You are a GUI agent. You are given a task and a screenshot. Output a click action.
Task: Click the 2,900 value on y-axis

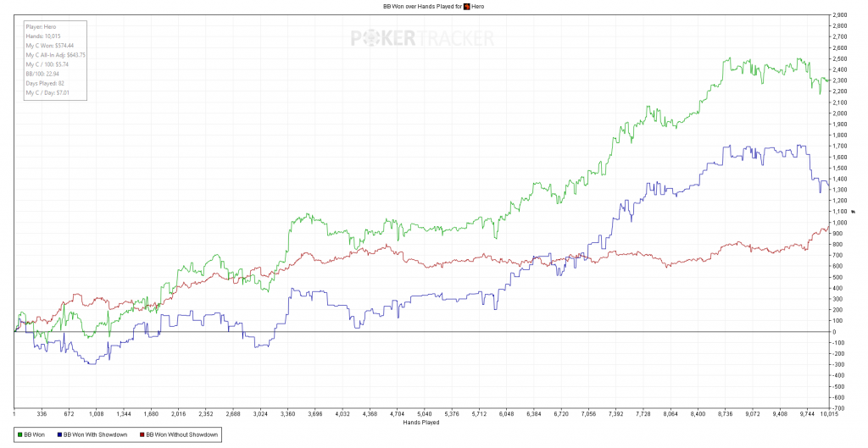[x=840, y=15]
